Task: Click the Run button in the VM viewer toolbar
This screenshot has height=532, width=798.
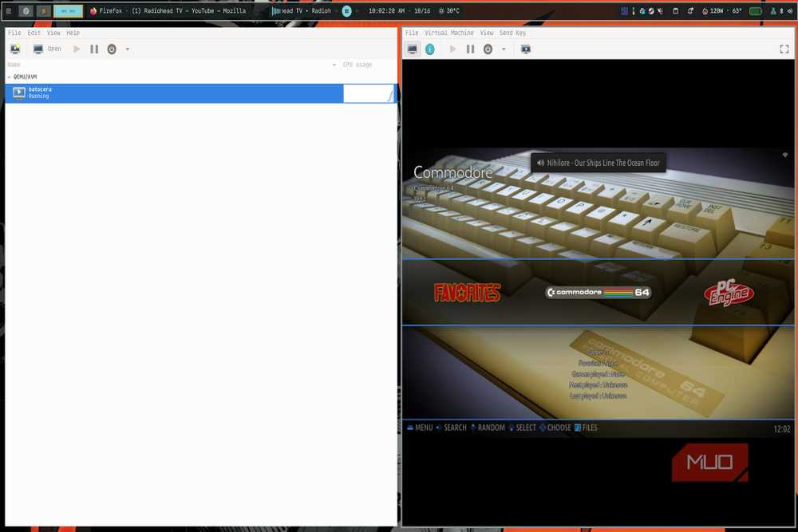Action: 452,49
